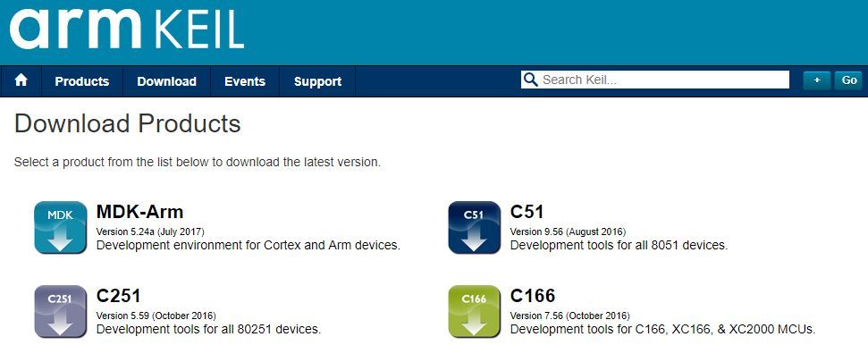
Task: Open the Support menu
Action: [317, 81]
